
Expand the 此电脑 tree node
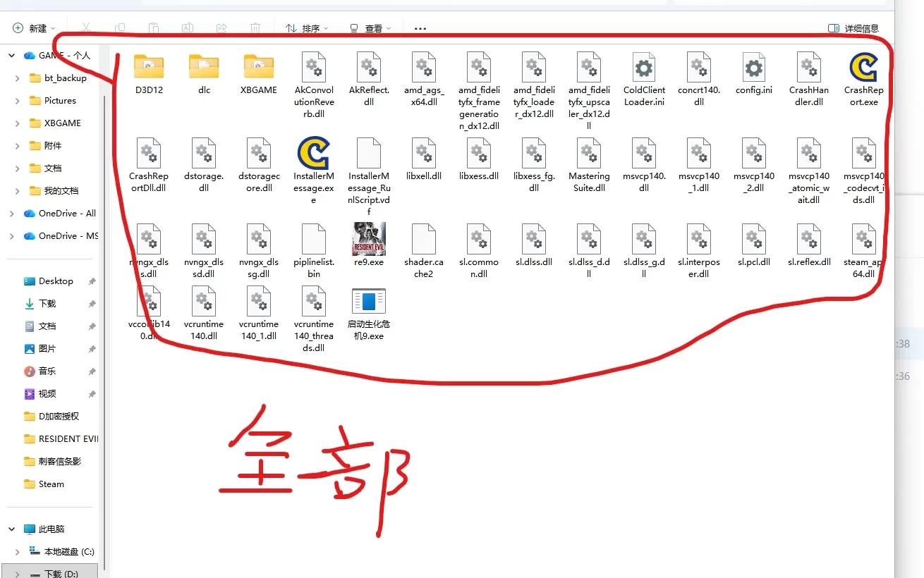tap(12, 529)
